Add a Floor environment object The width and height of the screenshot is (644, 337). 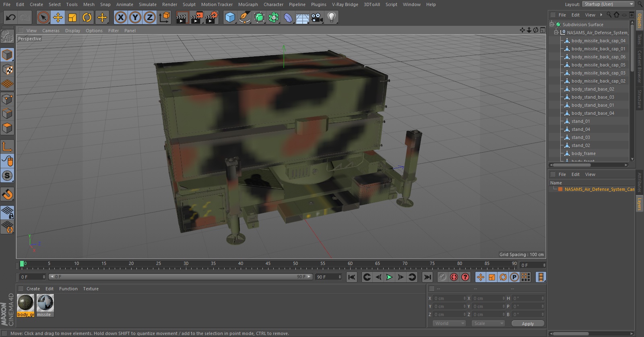[x=303, y=17]
